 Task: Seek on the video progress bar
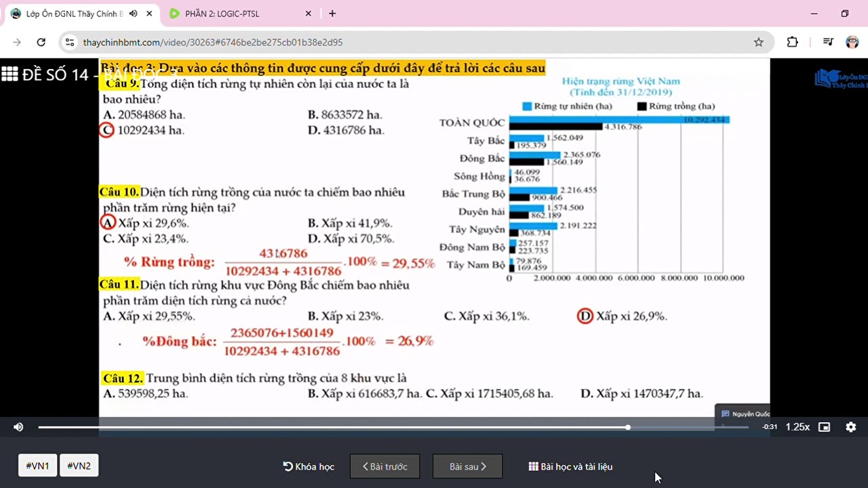(x=393, y=427)
